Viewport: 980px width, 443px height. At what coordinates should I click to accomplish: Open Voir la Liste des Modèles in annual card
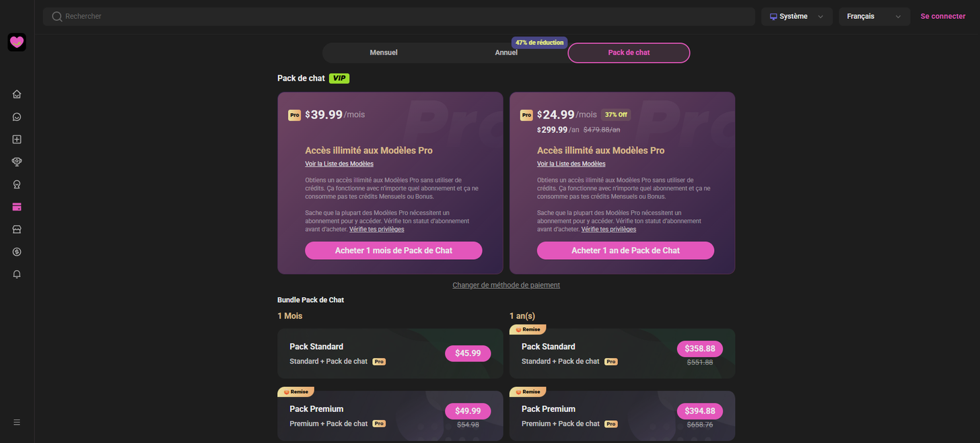coord(571,164)
